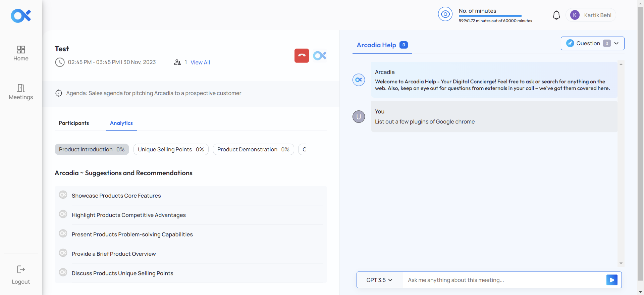Viewport: 644px width, 295px height.
Task: Click the clock icon by meeting time
Action: (x=60, y=62)
